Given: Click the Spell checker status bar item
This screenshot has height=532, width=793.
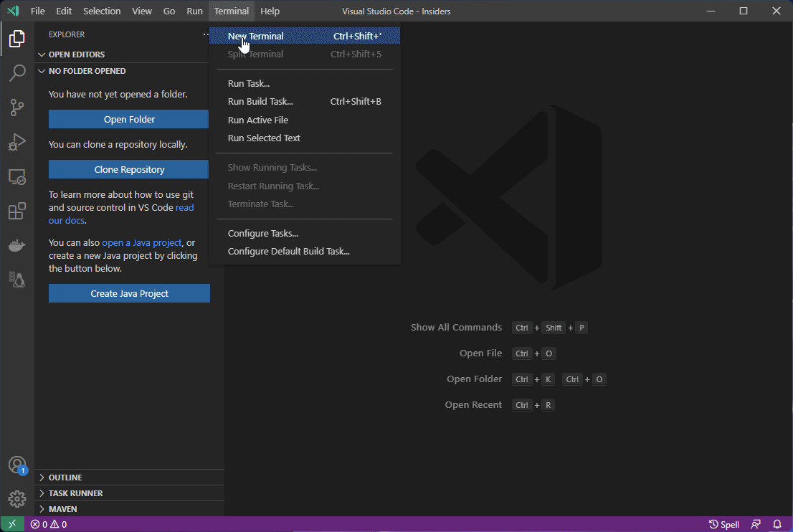Looking at the screenshot, I should (x=724, y=524).
